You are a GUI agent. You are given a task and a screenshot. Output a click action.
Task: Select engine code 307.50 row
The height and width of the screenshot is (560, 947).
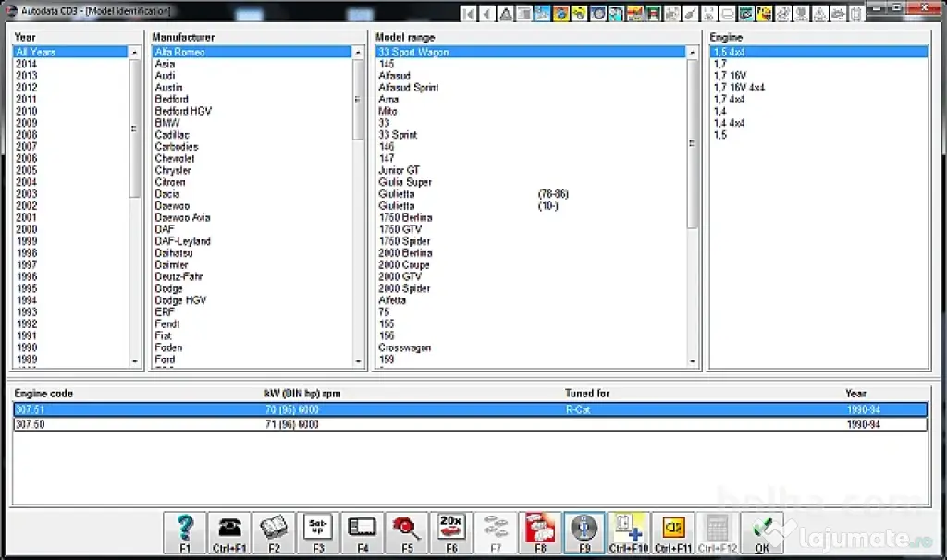click(x=470, y=424)
